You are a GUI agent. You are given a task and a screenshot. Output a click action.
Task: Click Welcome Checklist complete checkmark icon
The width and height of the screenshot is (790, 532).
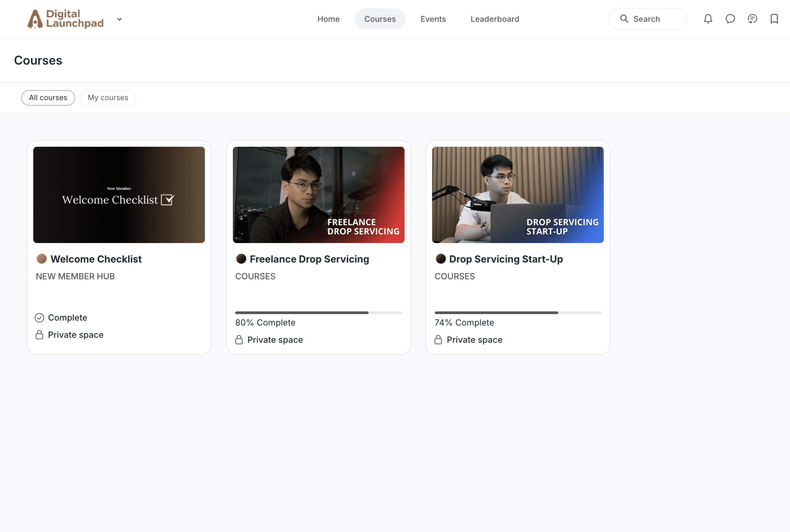tap(39, 317)
